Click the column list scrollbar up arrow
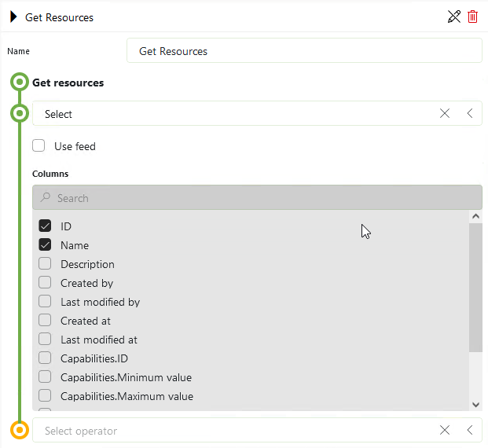Viewport: 488px width, 448px height. click(x=475, y=216)
